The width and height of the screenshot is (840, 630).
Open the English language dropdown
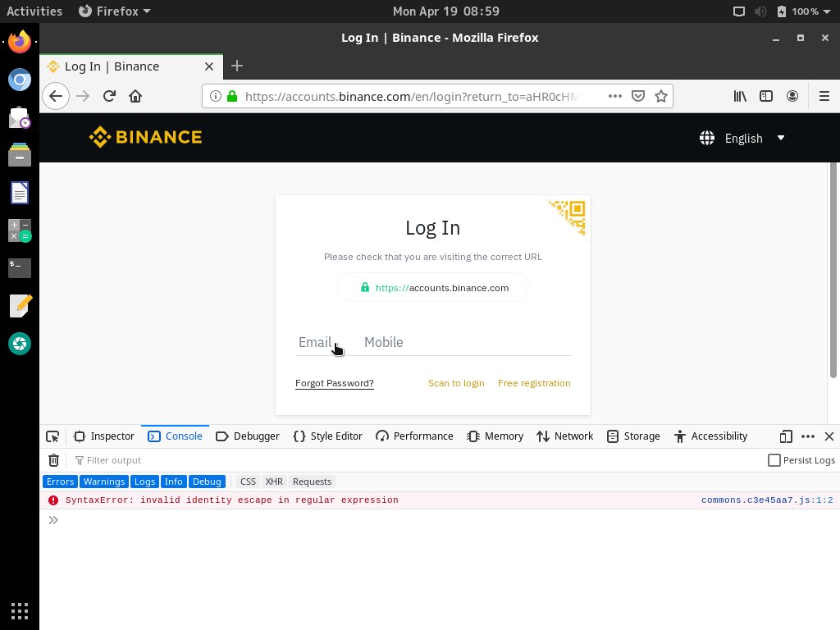click(742, 138)
